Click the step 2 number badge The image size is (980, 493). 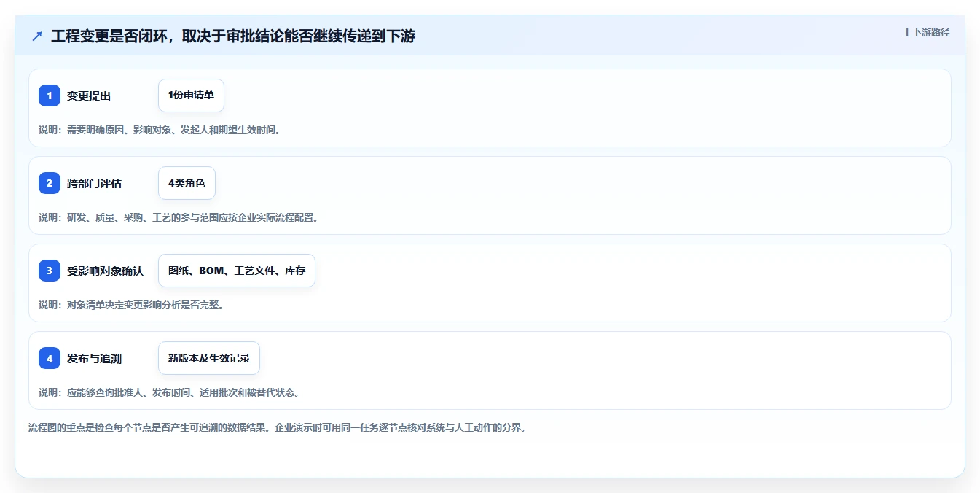click(50, 183)
